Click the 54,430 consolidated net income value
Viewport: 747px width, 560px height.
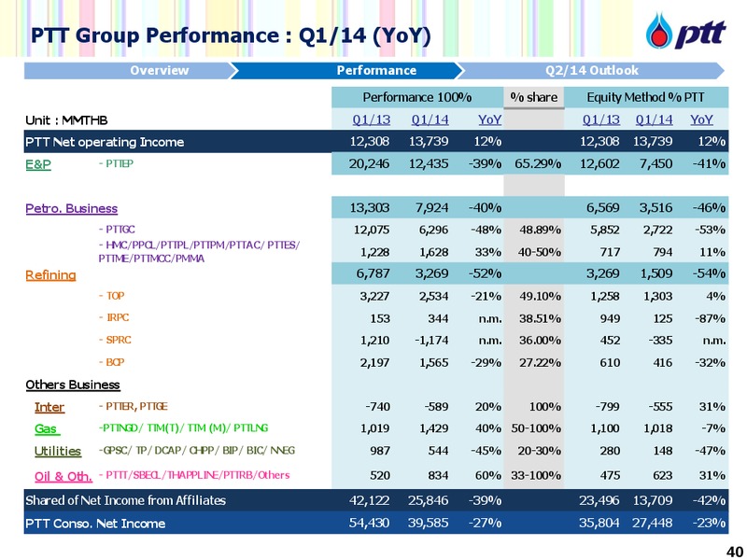(x=369, y=523)
